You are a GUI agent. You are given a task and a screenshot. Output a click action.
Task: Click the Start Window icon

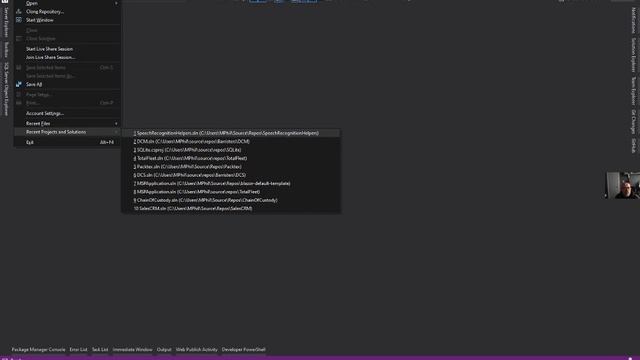pos(19,20)
